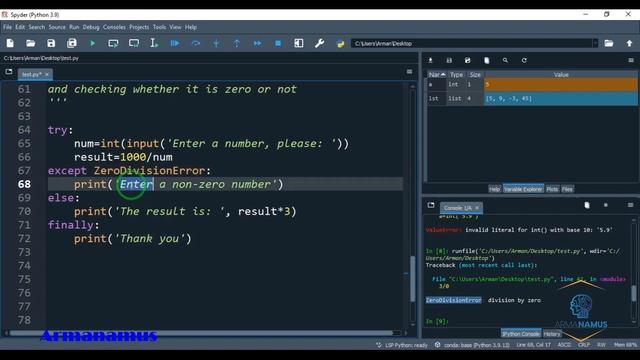Open the File menu
The height and width of the screenshot is (360, 640).
7,27
